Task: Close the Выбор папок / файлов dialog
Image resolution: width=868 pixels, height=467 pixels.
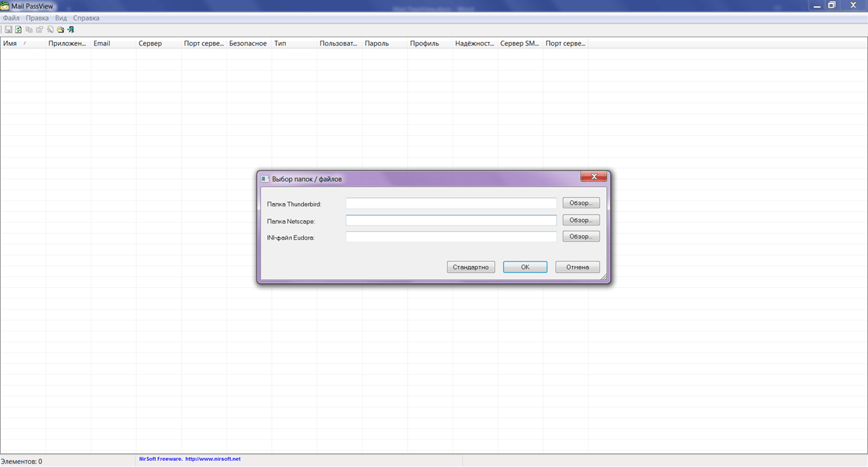Action: (x=593, y=177)
